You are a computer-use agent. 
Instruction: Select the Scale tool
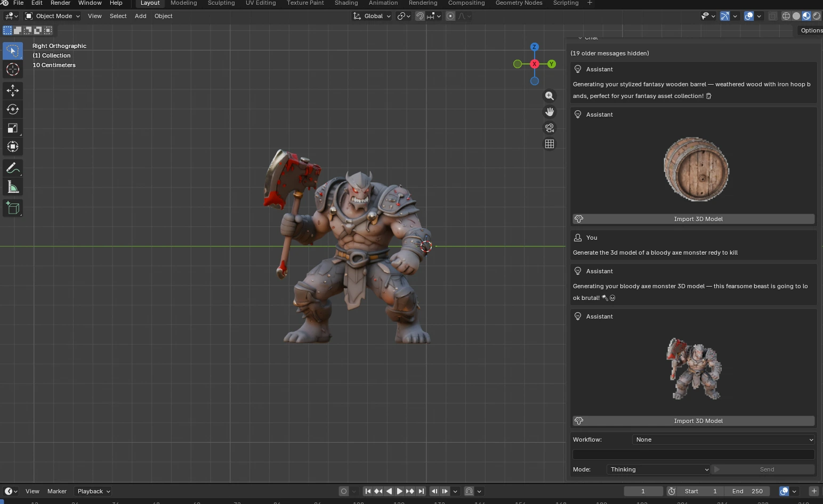point(13,128)
